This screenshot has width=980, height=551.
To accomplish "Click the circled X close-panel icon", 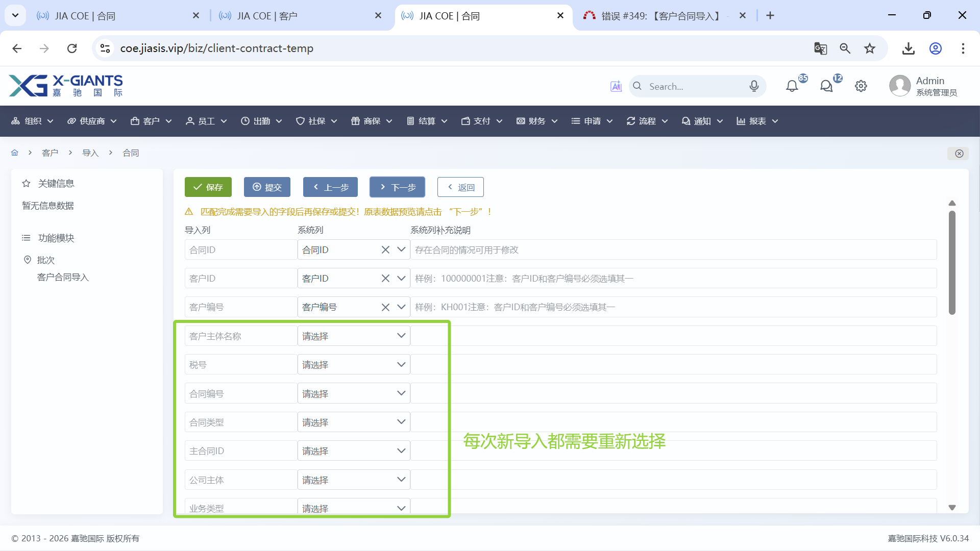I will click(959, 154).
